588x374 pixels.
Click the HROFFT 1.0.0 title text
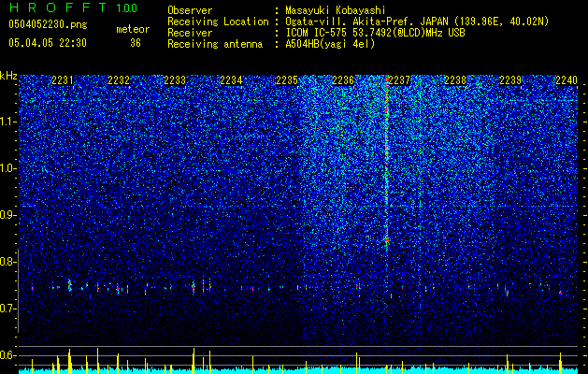(x=73, y=7)
